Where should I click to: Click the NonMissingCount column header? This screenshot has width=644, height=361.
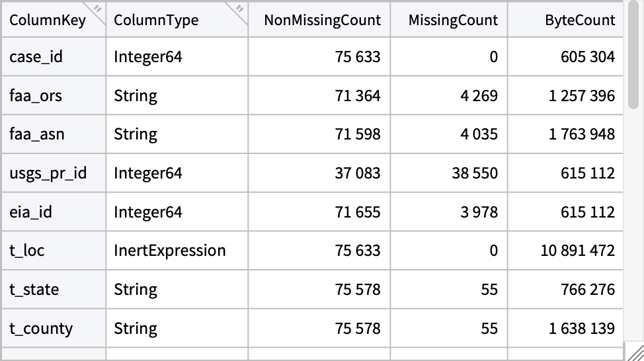click(322, 20)
